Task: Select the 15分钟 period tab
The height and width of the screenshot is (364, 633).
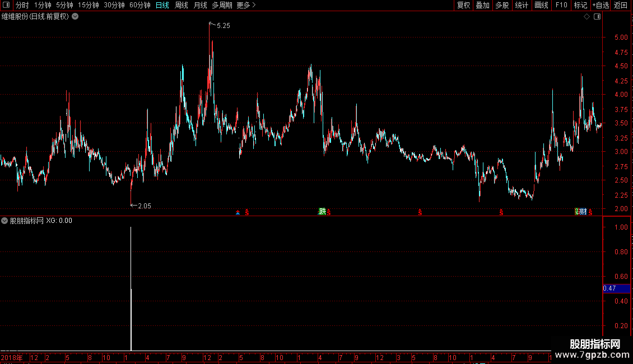Action: pos(88,5)
